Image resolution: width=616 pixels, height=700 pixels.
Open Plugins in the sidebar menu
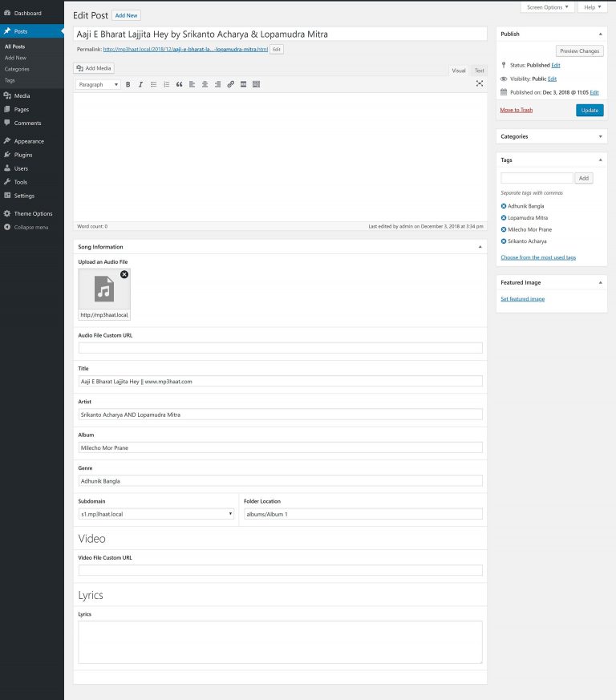pyautogui.click(x=23, y=155)
